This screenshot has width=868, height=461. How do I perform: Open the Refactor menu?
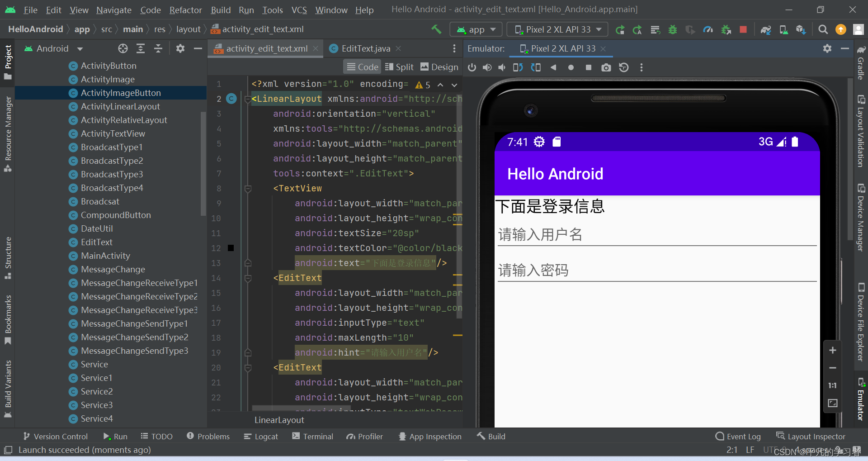pos(185,10)
